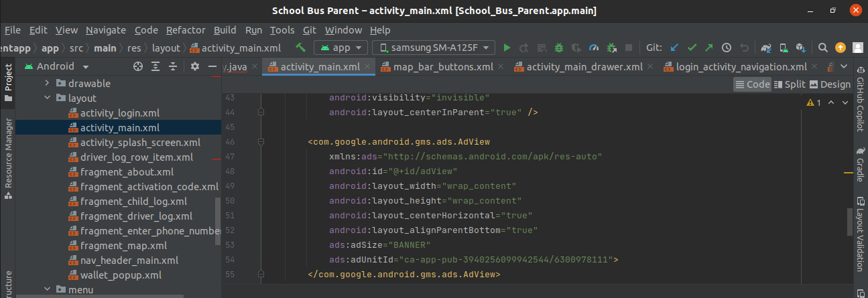Image resolution: width=868 pixels, height=298 pixels.
Task: Click Attach Debugger to Android Process icon
Action: coord(611,48)
